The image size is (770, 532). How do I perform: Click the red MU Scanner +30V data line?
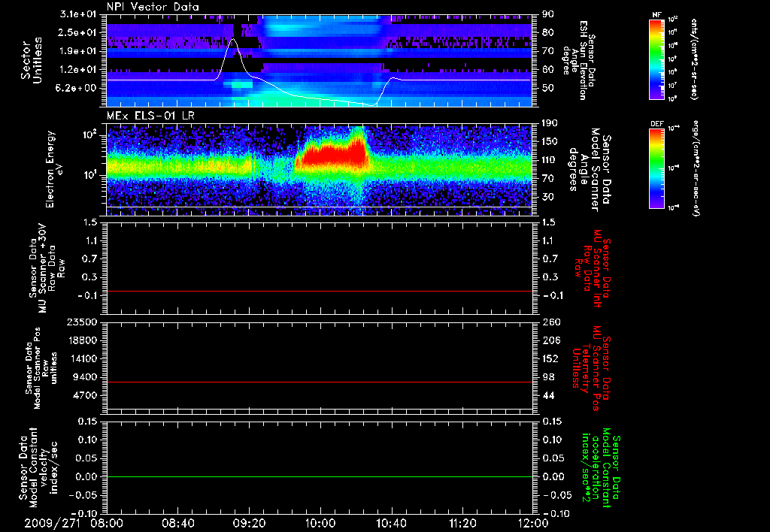click(x=319, y=291)
